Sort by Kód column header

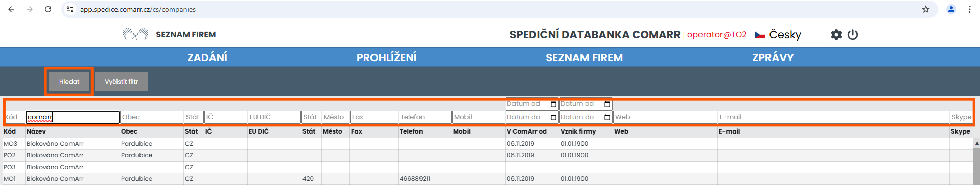10,131
